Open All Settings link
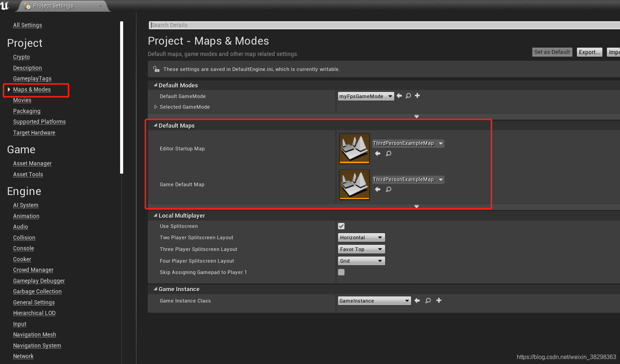The height and width of the screenshot is (364, 620). coord(27,25)
